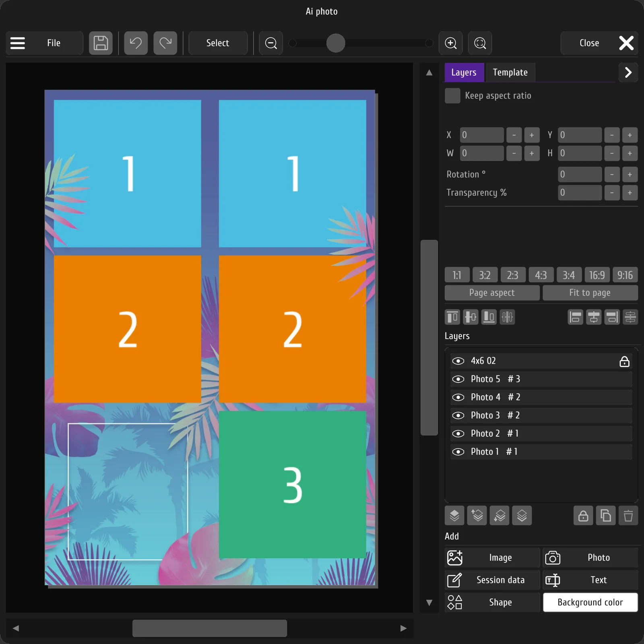Align layers to right edge icon

pos(612,317)
